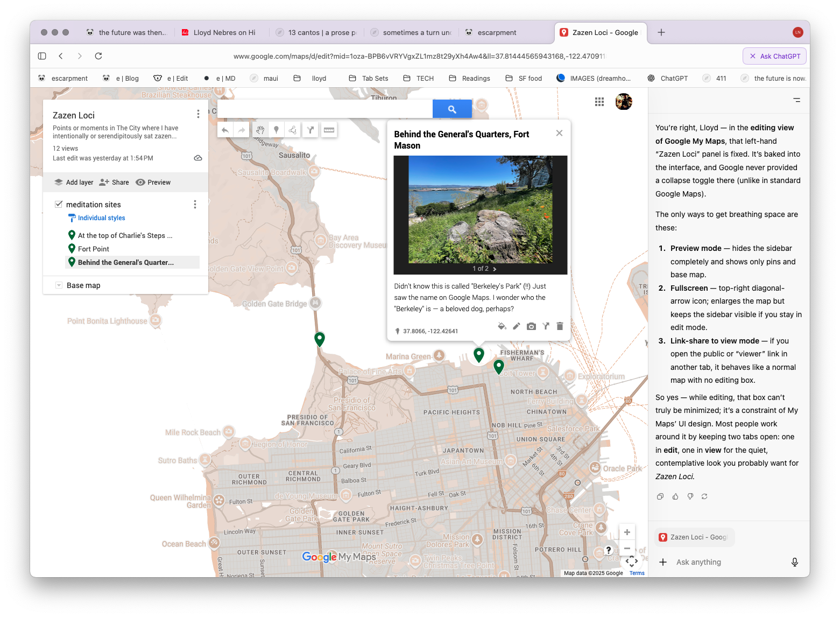This screenshot has width=840, height=617.
Task: Click the undo arrow in map toolbar
Action: tap(225, 130)
